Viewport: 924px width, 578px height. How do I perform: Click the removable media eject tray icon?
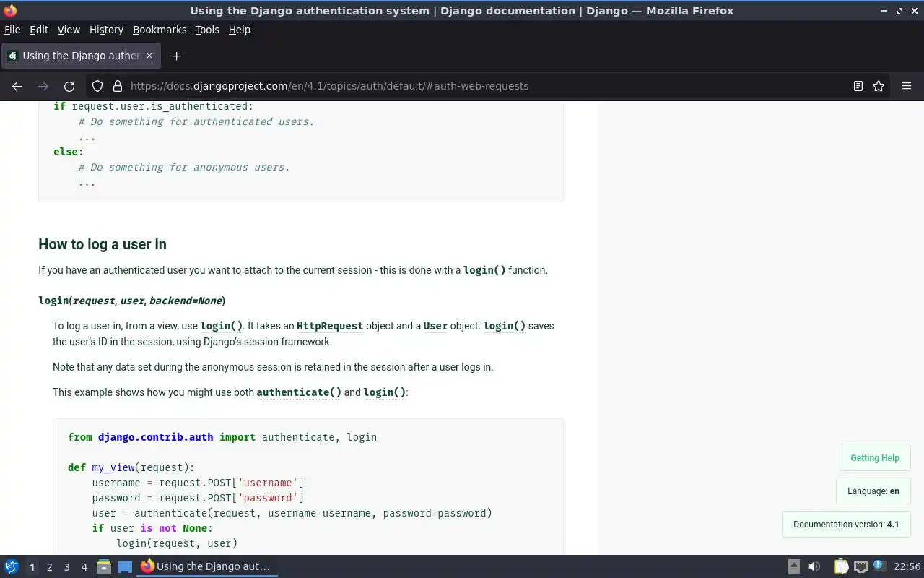(793, 567)
